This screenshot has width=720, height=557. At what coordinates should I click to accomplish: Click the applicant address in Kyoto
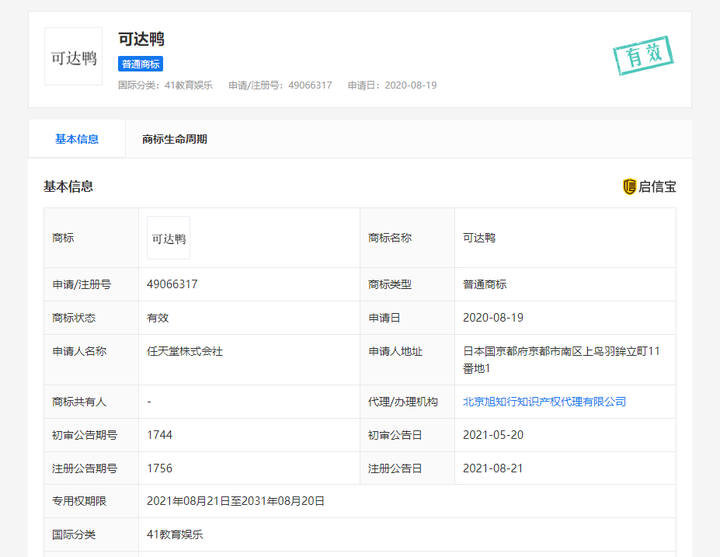pos(560,359)
